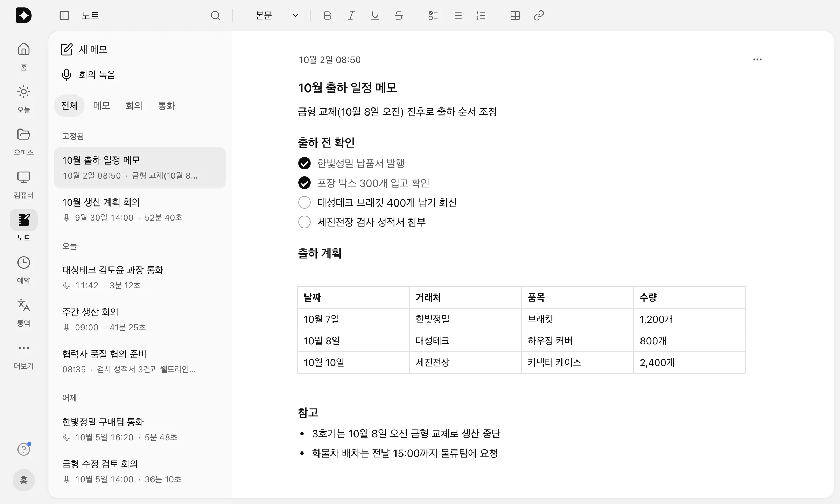
Task: Underline the selected text
Action: tap(375, 15)
